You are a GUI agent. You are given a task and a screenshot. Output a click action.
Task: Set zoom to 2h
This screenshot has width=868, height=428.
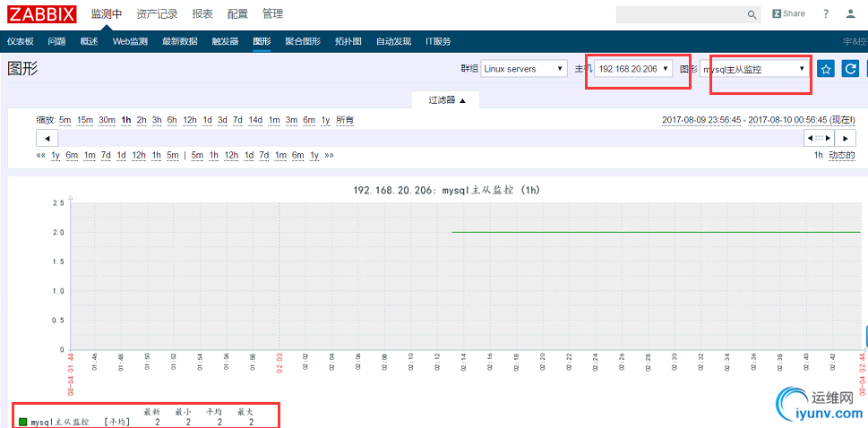[x=142, y=120]
